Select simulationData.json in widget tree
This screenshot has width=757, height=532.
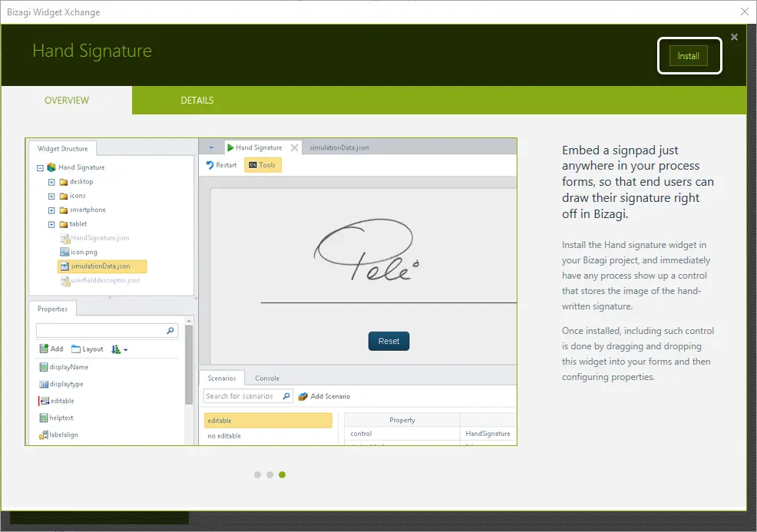pos(102,266)
